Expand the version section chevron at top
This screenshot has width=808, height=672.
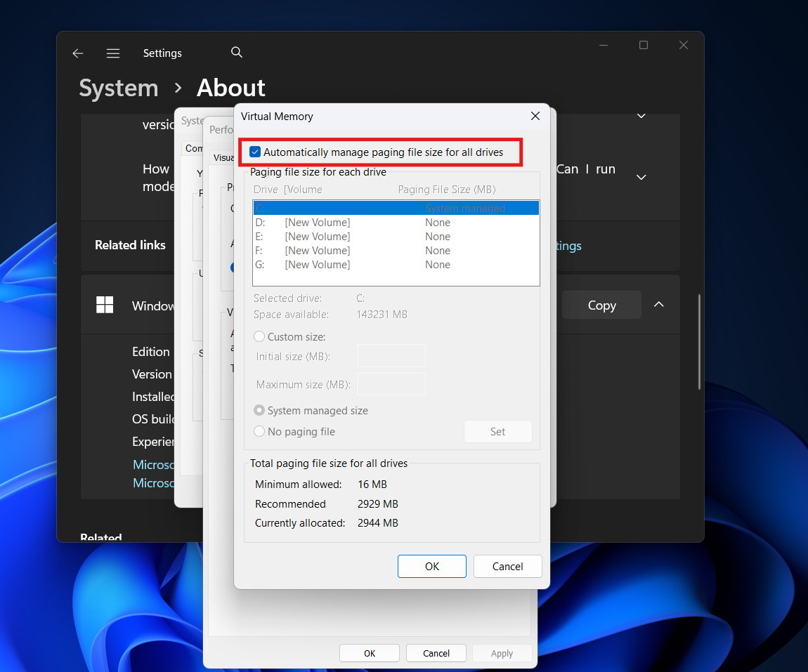click(x=641, y=115)
